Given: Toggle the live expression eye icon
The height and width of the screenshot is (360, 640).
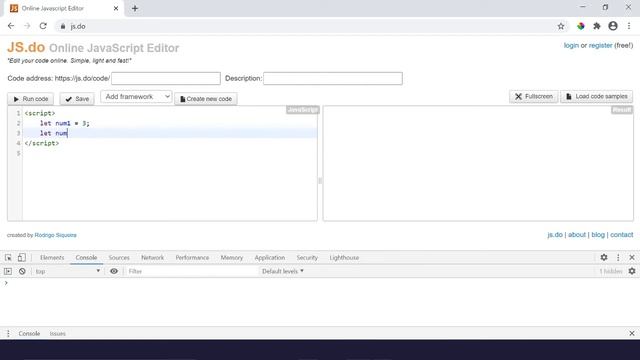Looking at the screenshot, I should (114, 271).
